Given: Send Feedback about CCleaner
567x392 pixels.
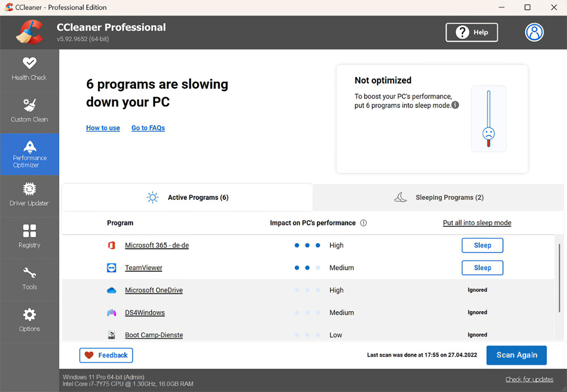Looking at the screenshot, I should click(x=106, y=355).
